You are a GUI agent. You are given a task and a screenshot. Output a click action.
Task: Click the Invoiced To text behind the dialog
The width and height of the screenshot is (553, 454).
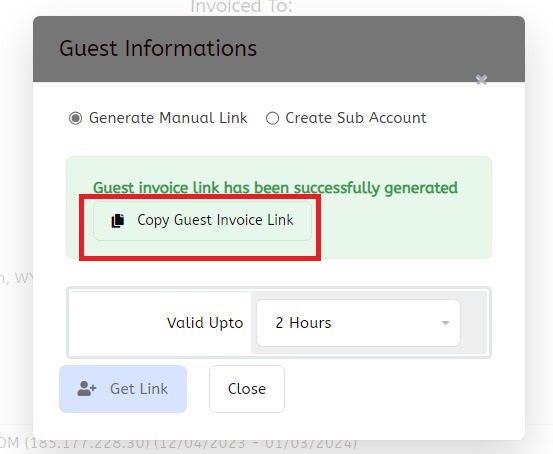pos(242,6)
